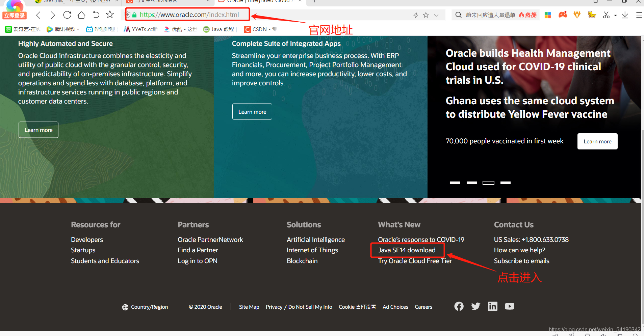Click white Learn more button on vaccine banner
644x336 pixels.
click(x=597, y=141)
